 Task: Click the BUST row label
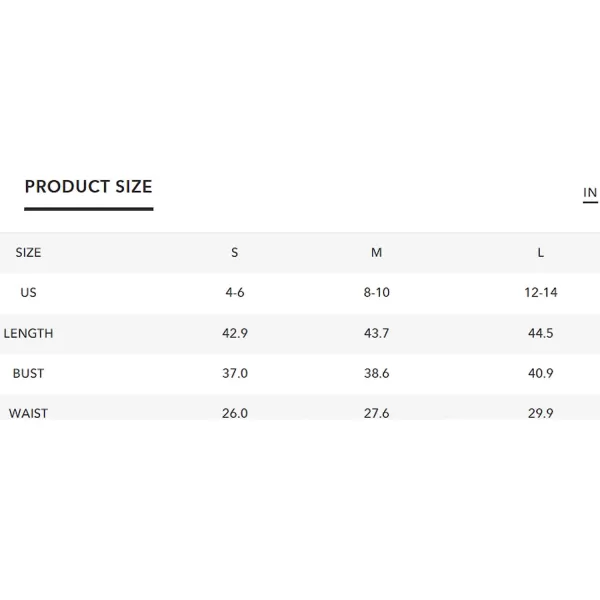click(x=28, y=373)
